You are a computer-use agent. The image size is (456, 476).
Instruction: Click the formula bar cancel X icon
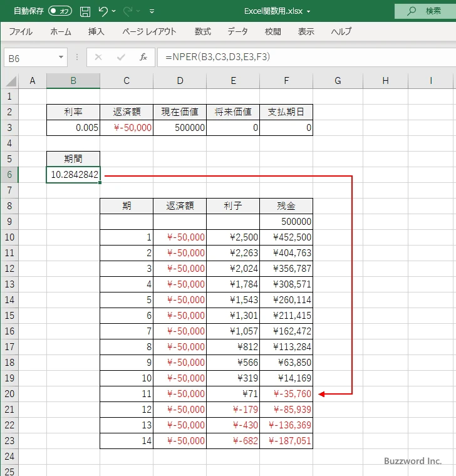tap(98, 57)
